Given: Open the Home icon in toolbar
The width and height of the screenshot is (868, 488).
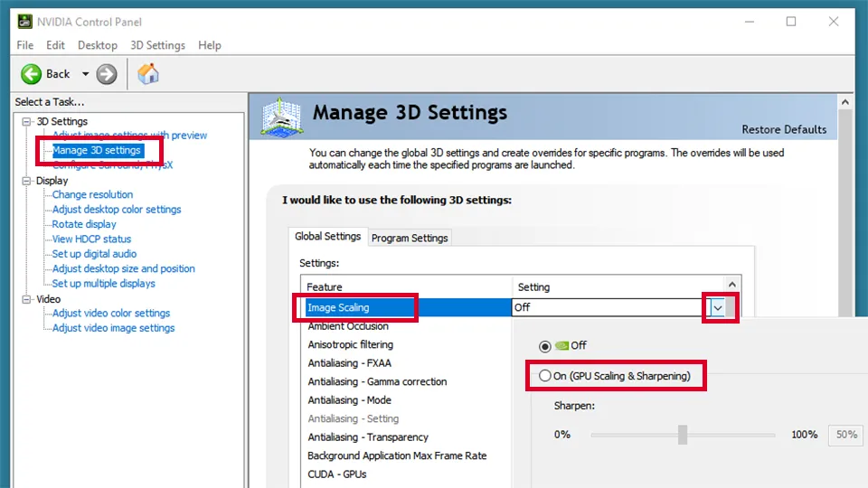Looking at the screenshot, I should (x=147, y=73).
